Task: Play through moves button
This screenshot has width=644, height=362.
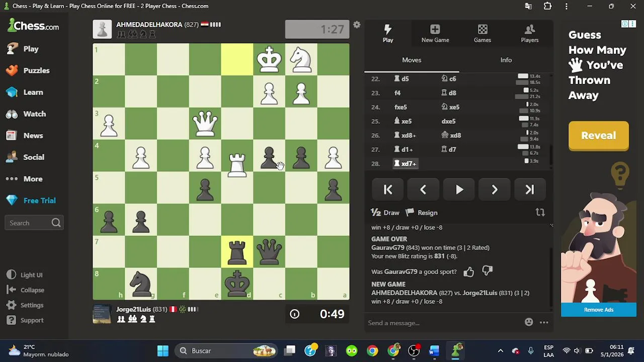Action: [459, 190]
